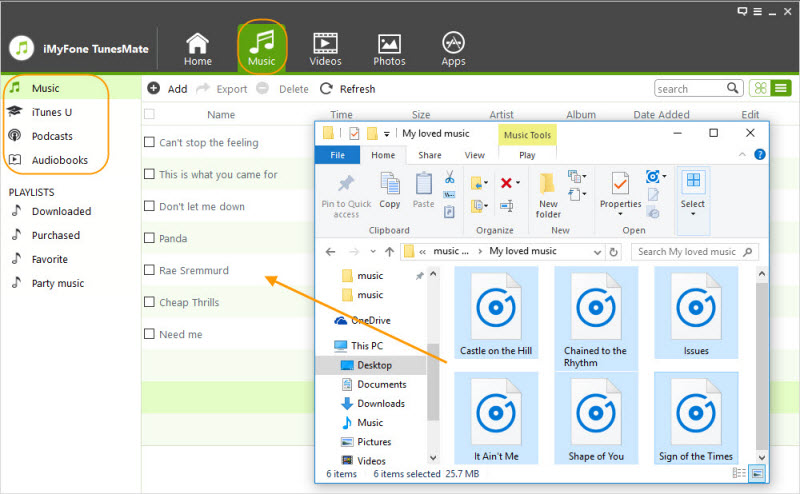Open the Home tab in TunesMate
Image resolution: width=800 pixels, height=494 pixels.
click(197, 50)
